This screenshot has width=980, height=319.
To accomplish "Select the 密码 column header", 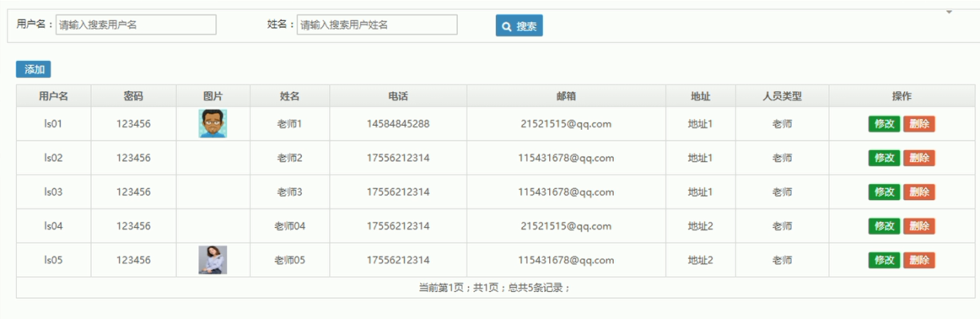I will [134, 97].
